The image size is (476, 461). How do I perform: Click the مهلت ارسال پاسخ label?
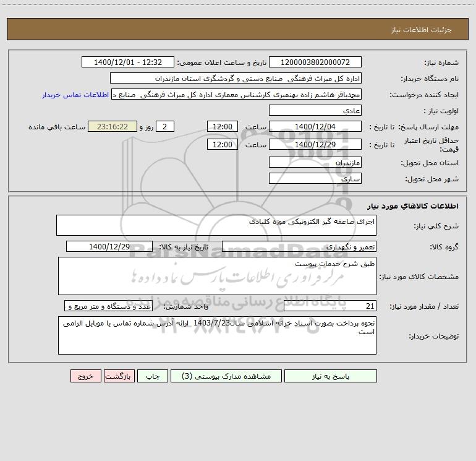click(428, 127)
